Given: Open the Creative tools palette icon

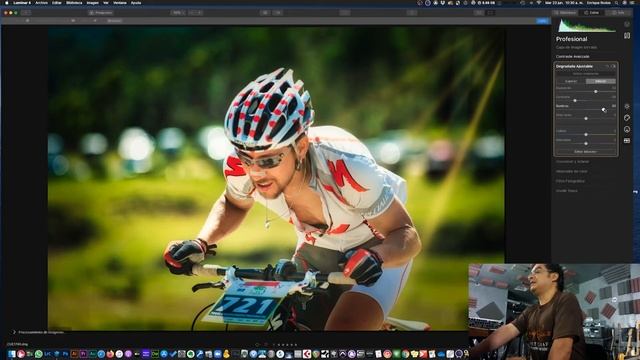Looking at the screenshot, I should coord(627,118).
